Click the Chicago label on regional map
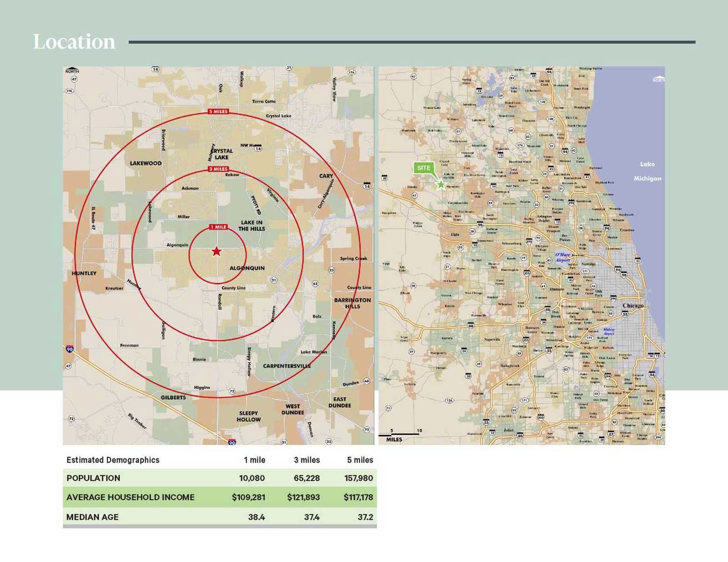 (x=632, y=306)
